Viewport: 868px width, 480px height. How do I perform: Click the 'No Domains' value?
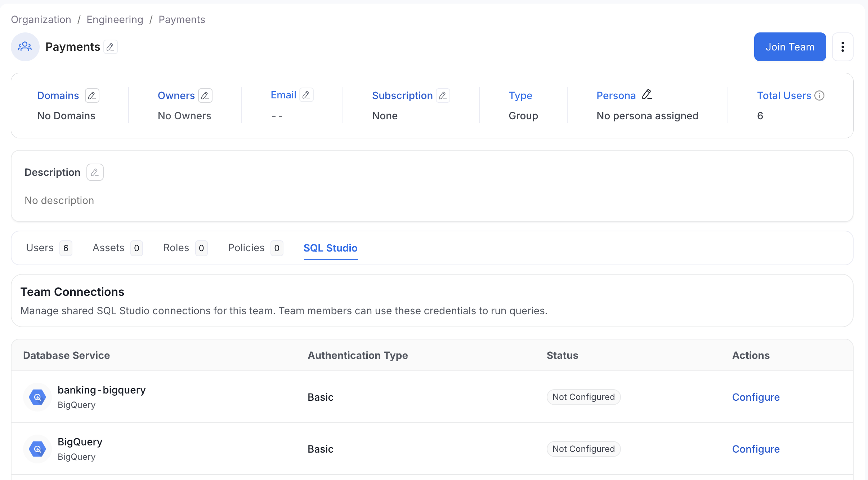tap(66, 116)
